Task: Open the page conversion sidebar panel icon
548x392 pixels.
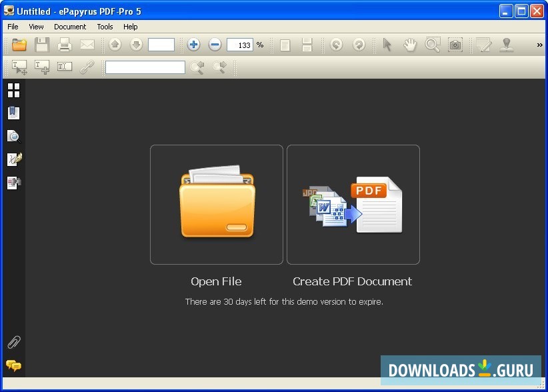Action: (14, 183)
